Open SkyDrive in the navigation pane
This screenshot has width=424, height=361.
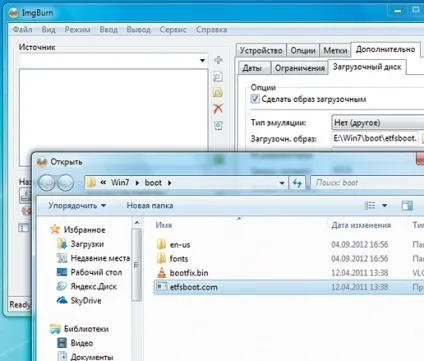click(x=79, y=300)
